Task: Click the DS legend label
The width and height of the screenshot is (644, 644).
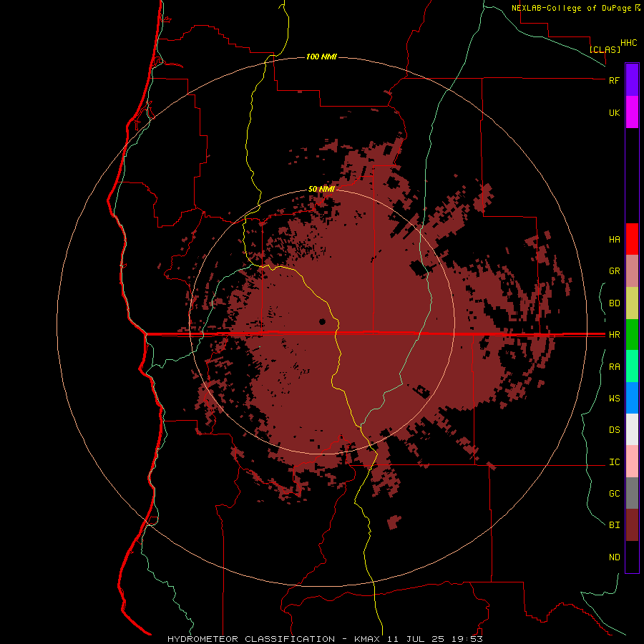Action: [614, 430]
